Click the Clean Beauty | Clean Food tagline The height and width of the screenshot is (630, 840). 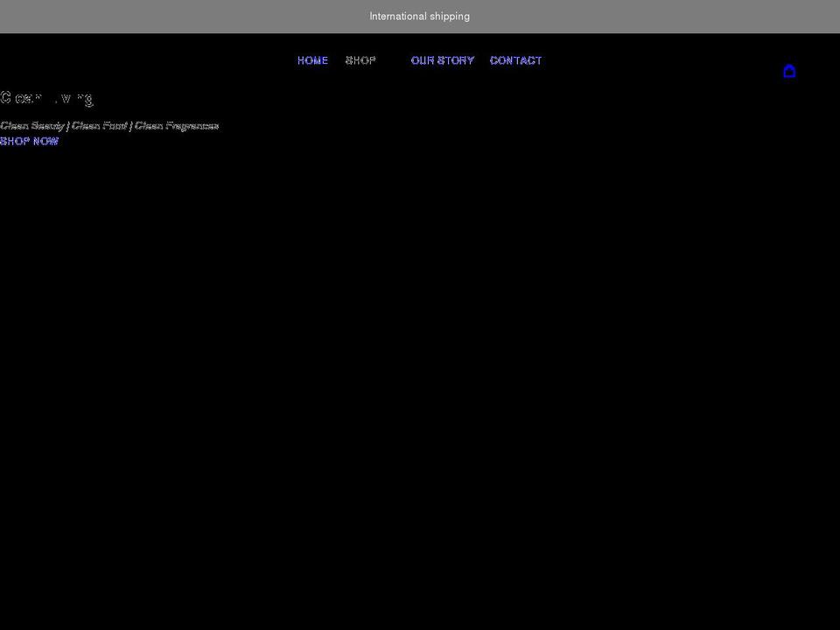(109, 126)
